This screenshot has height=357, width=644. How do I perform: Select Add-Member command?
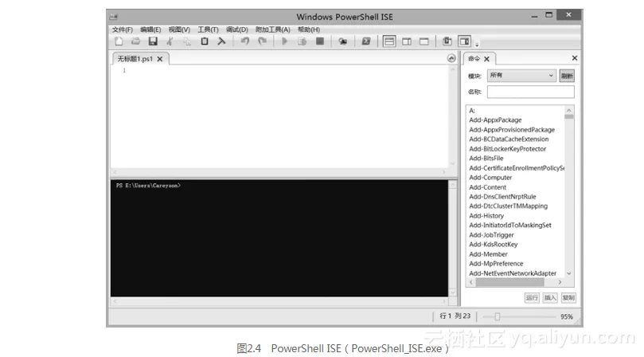[488, 254]
